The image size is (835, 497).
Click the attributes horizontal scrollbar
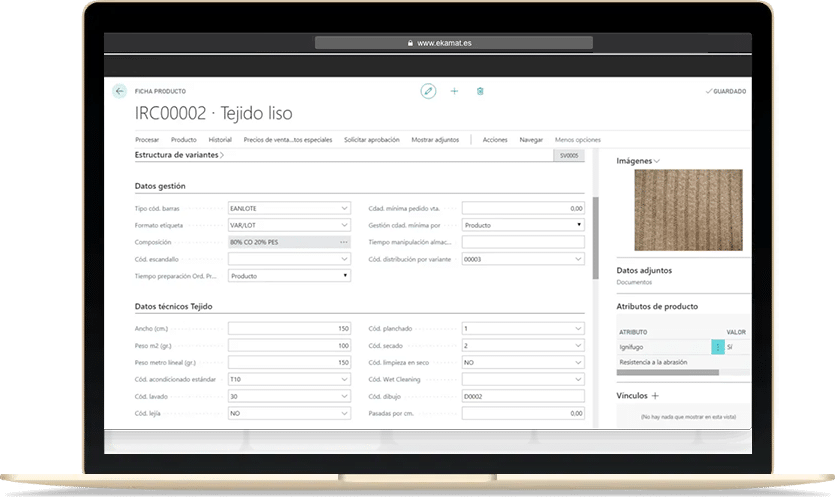(667, 372)
